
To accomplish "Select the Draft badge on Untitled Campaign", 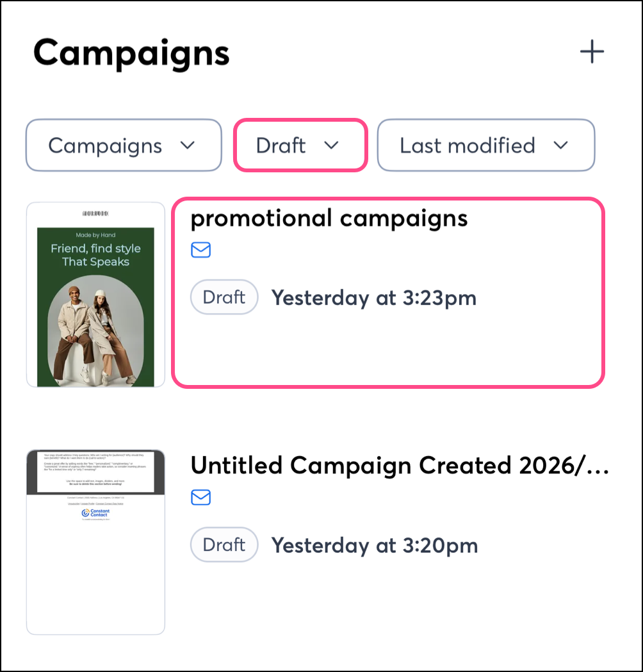I will (x=224, y=545).
